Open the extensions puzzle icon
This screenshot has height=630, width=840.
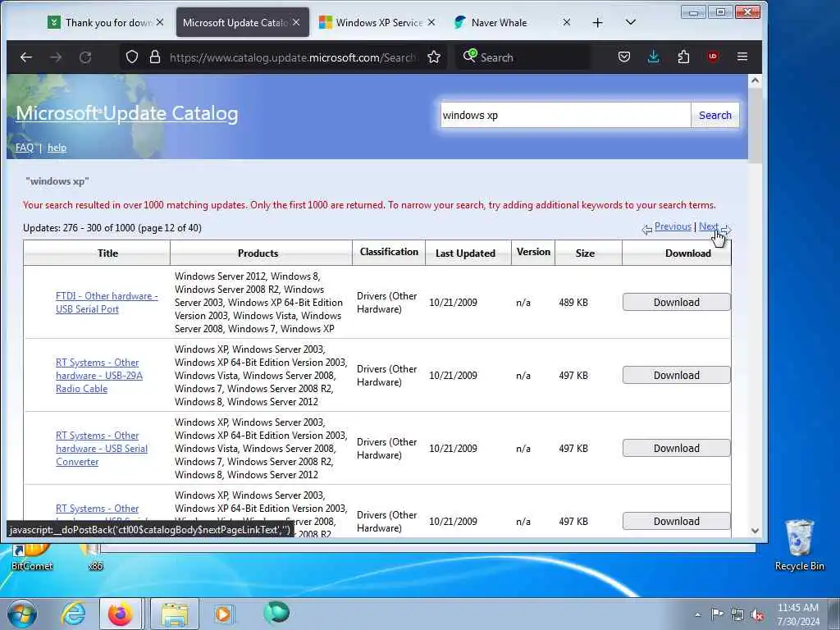(x=683, y=57)
